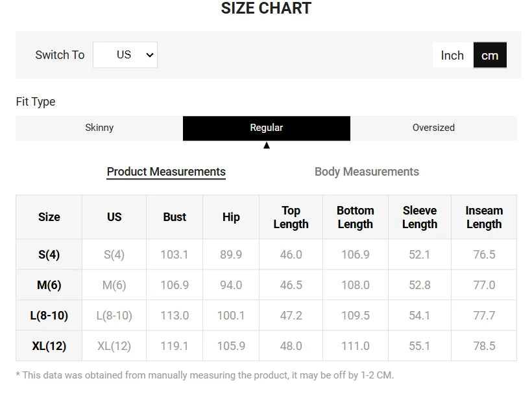Click the Bottom Length column header
Viewport: 532px width, 396px height.
coord(356,217)
